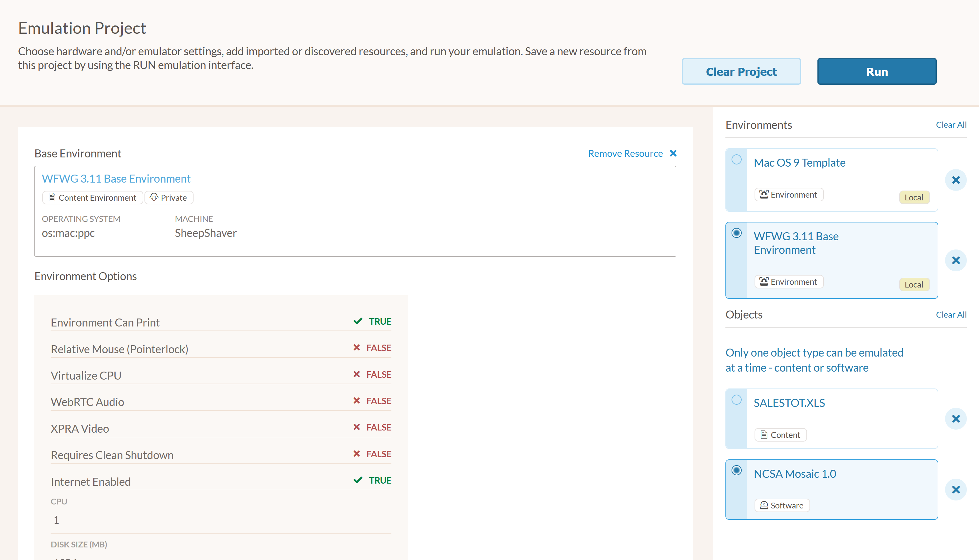The height and width of the screenshot is (560, 980).
Task: Open Mac OS 9 Template title in sidebar
Action: pyautogui.click(x=799, y=163)
